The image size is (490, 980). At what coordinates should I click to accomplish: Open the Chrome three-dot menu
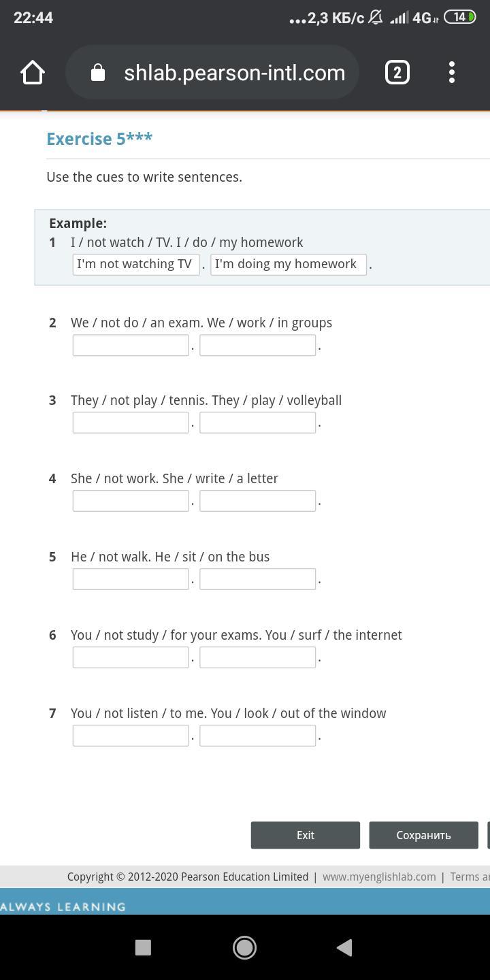coord(452,72)
